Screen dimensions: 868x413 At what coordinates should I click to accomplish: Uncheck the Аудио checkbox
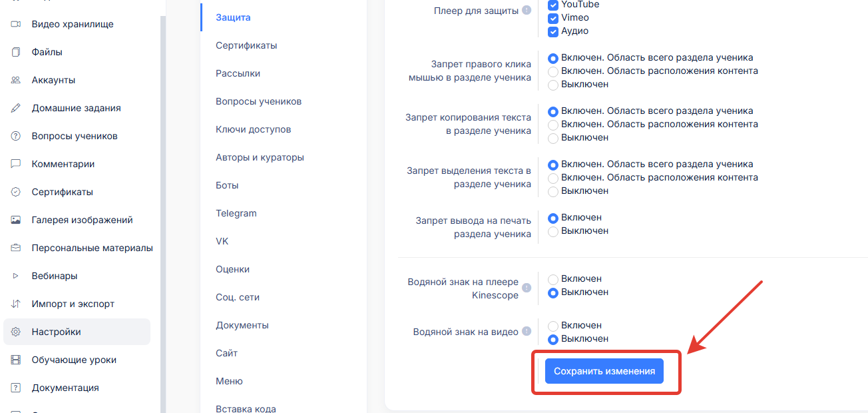coord(552,31)
